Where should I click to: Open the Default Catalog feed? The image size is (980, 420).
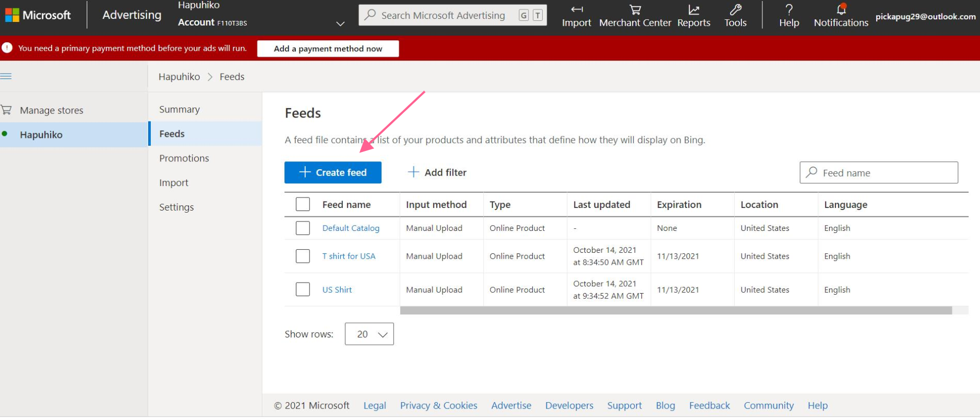click(351, 228)
